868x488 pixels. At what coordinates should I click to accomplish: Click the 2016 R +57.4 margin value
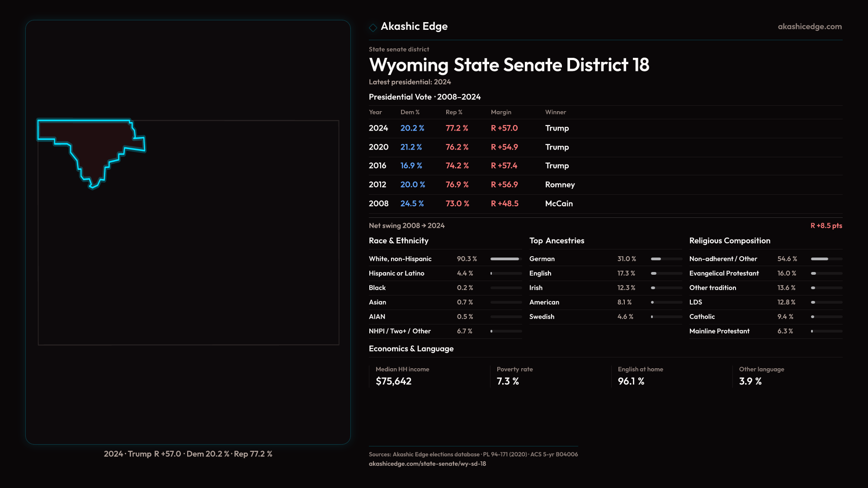pyautogui.click(x=504, y=166)
